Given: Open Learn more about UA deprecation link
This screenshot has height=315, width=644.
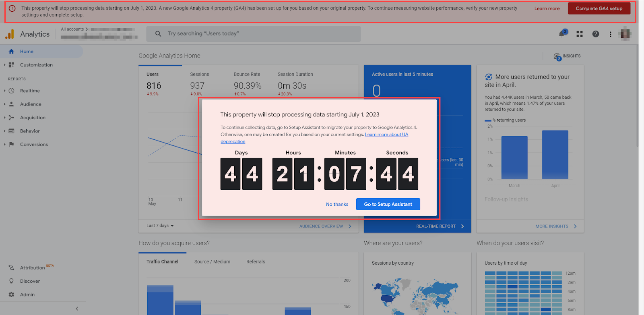Looking at the screenshot, I should coord(386,135).
